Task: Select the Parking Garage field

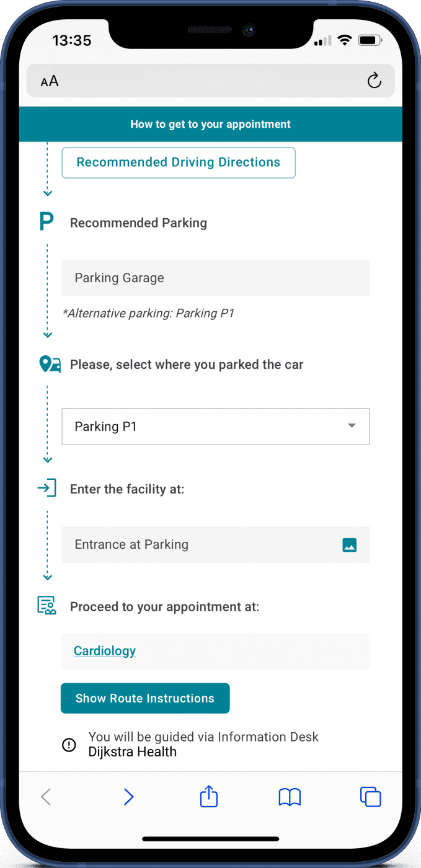Action: (215, 278)
